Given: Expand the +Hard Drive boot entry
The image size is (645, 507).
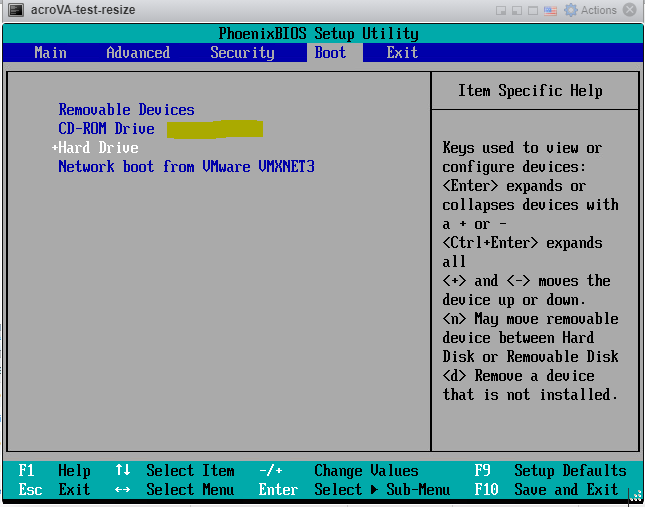Looking at the screenshot, I should (95, 148).
